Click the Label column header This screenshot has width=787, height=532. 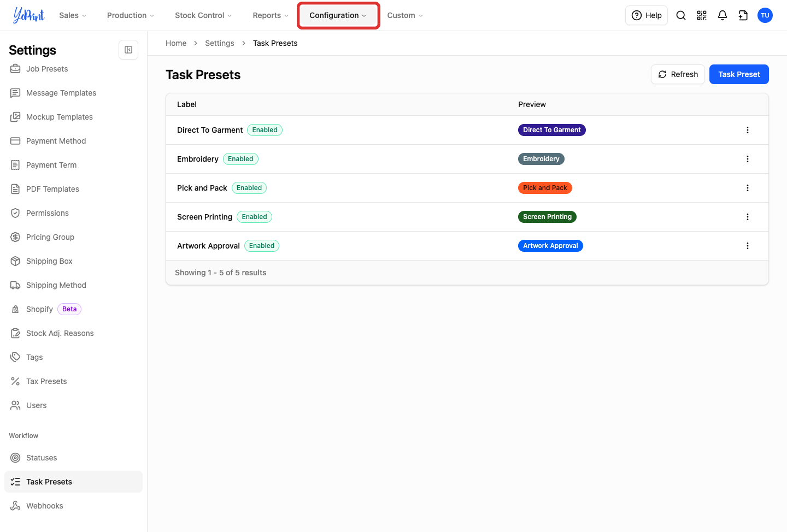187,104
